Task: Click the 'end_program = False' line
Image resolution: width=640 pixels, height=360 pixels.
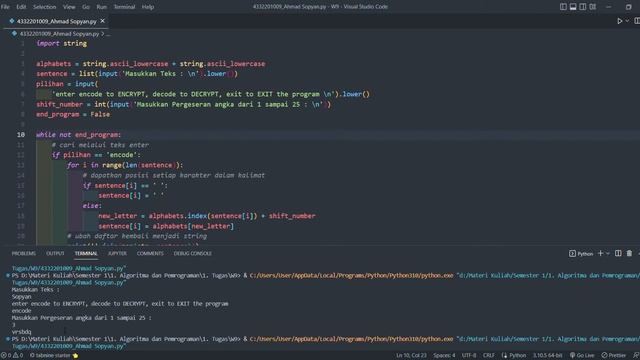Action: 73,114
